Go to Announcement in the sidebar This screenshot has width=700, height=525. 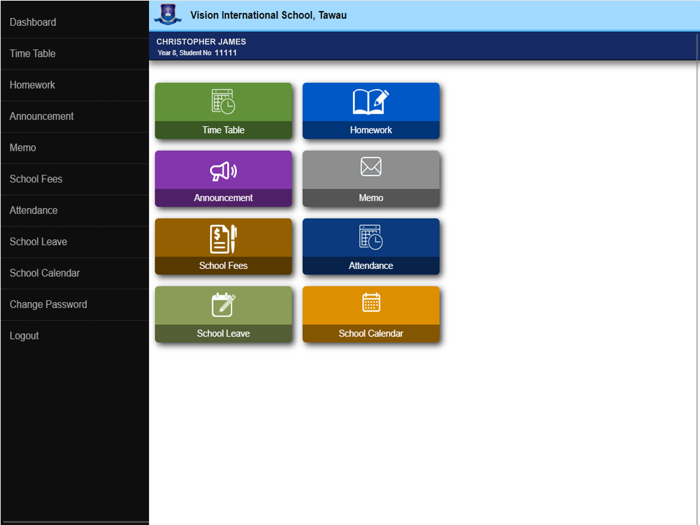75,116
